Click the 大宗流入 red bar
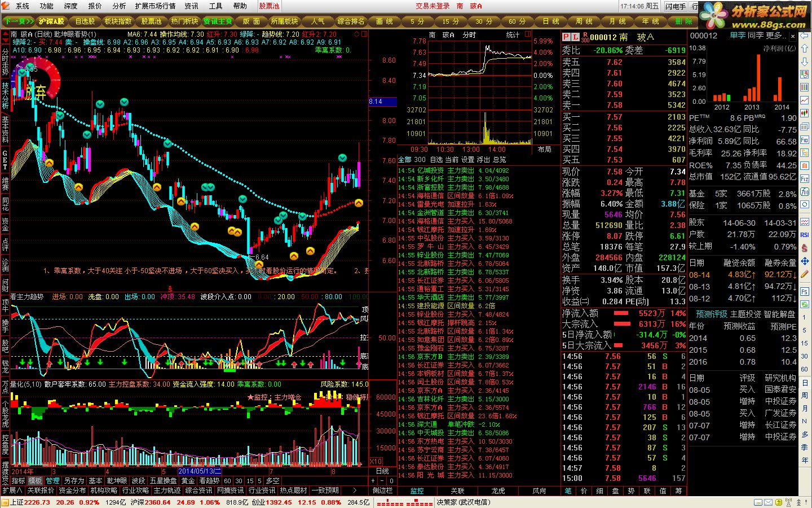The height and width of the screenshot is (508, 812). tap(623, 324)
